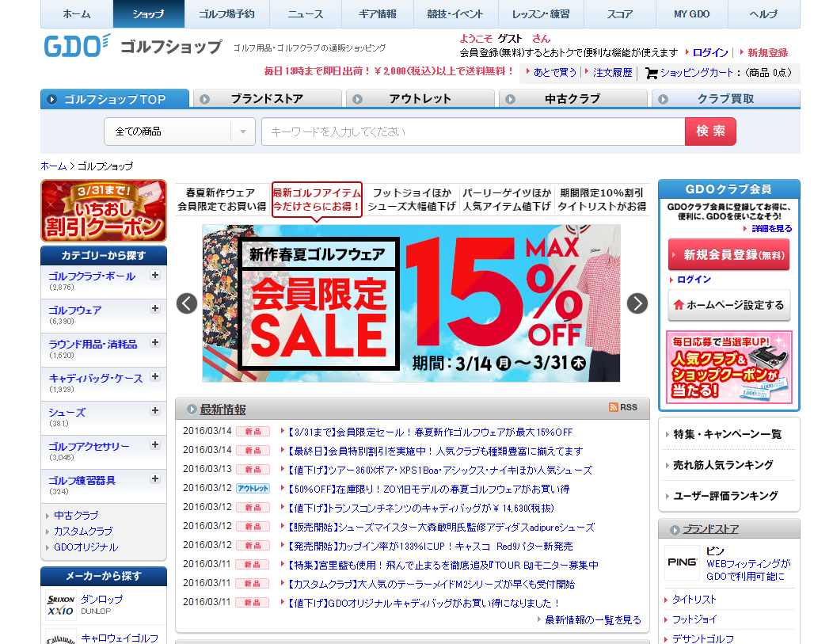
Task: Click the red 検索 search button
Action: pyautogui.click(x=711, y=131)
